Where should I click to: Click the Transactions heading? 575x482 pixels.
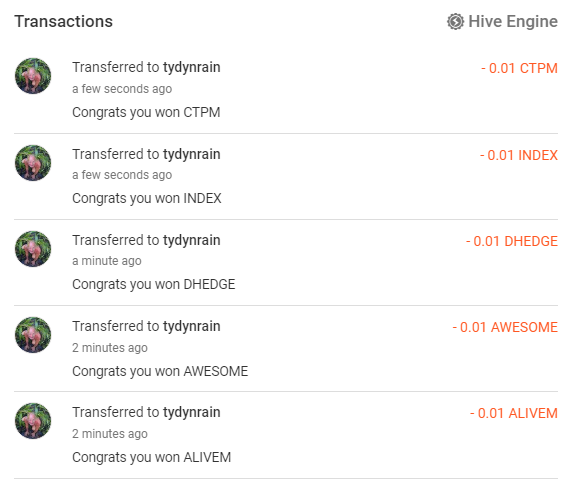coord(63,22)
